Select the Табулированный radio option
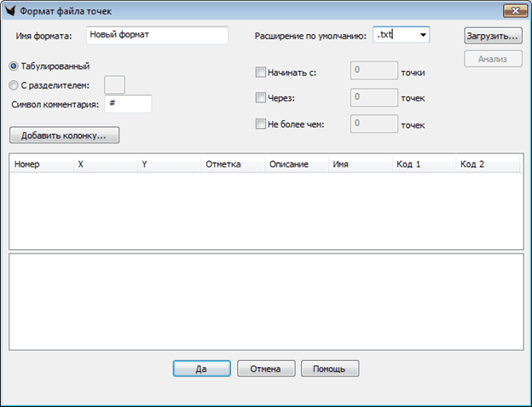Image resolution: width=532 pixels, height=407 pixels. [14, 66]
